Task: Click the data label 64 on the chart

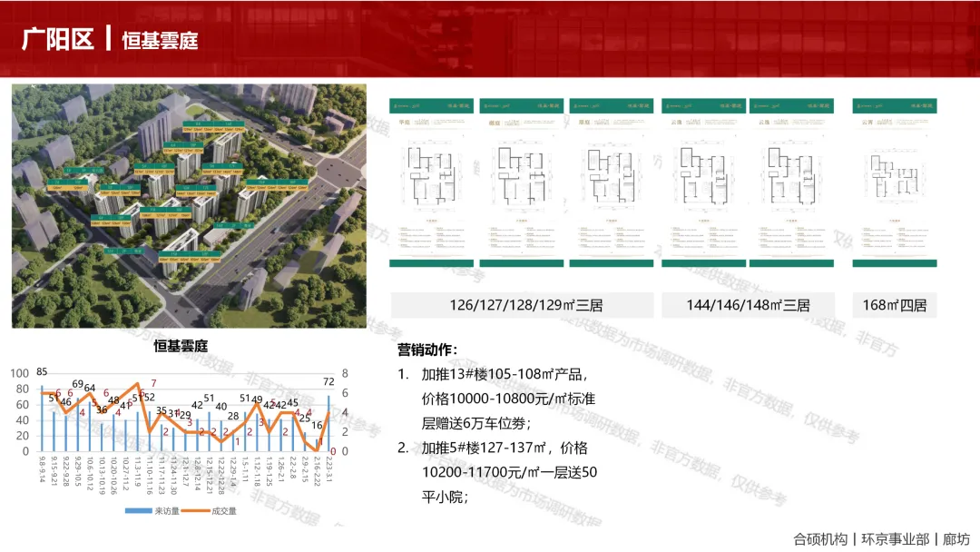Action: 89,388
